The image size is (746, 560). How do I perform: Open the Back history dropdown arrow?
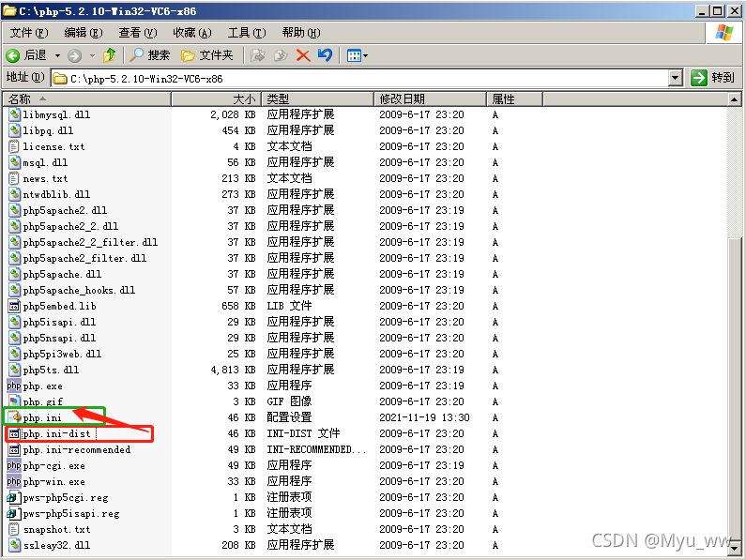57,55
